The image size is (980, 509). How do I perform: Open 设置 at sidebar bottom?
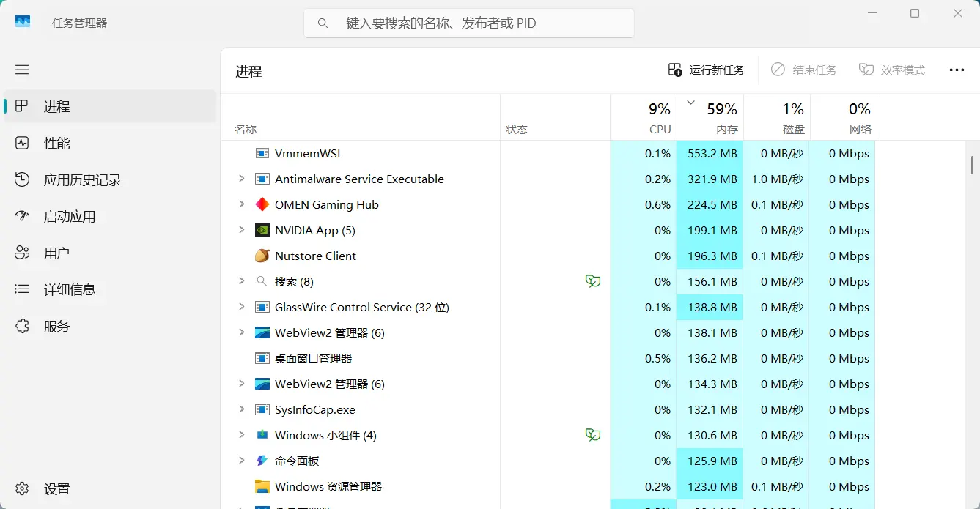click(x=110, y=488)
